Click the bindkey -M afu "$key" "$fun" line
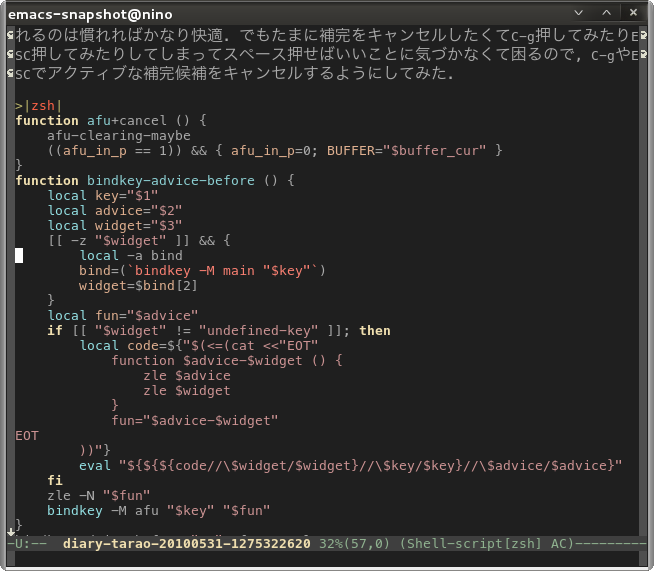Viewport: 654px width, 571px height. [158, 511]
